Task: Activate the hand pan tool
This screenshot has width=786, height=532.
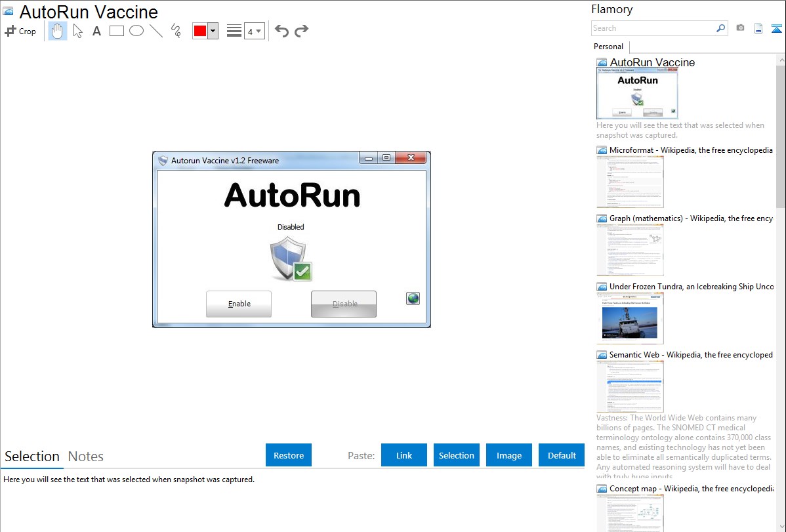Action: point(58,31)
